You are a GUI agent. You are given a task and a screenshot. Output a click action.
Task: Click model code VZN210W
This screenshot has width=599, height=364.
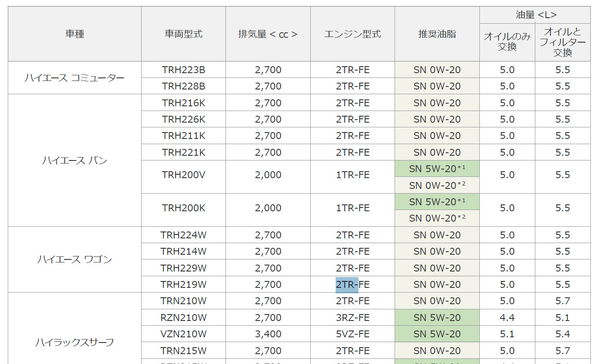tap(183, 334)
